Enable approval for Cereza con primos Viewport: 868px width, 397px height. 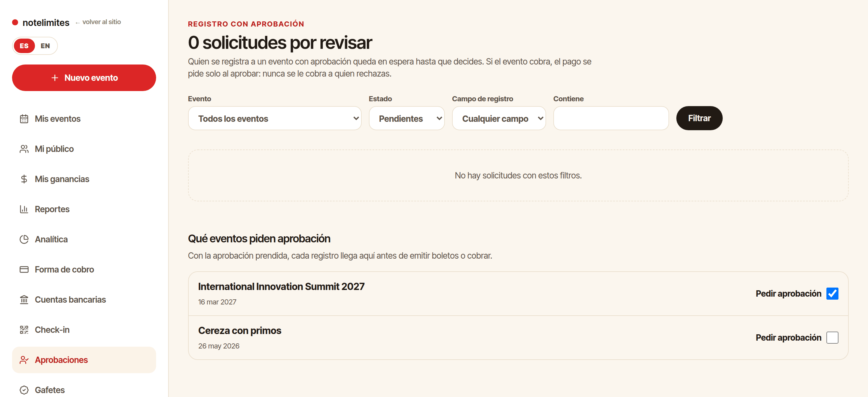(832, 337)
